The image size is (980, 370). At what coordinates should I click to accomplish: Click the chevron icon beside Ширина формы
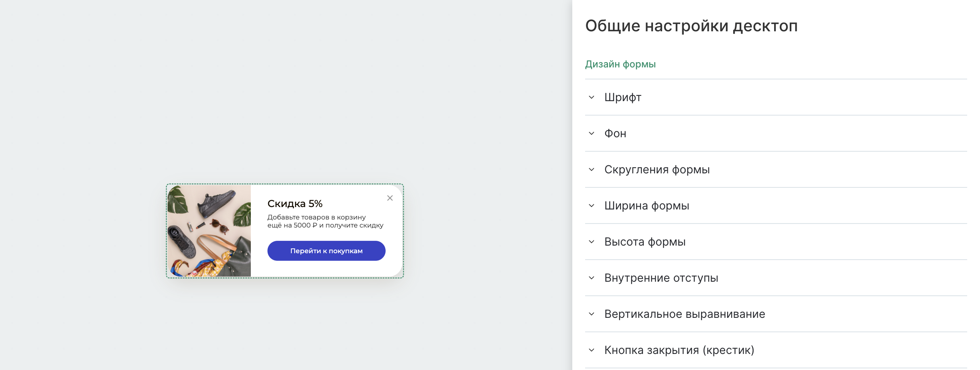point(592,205)
